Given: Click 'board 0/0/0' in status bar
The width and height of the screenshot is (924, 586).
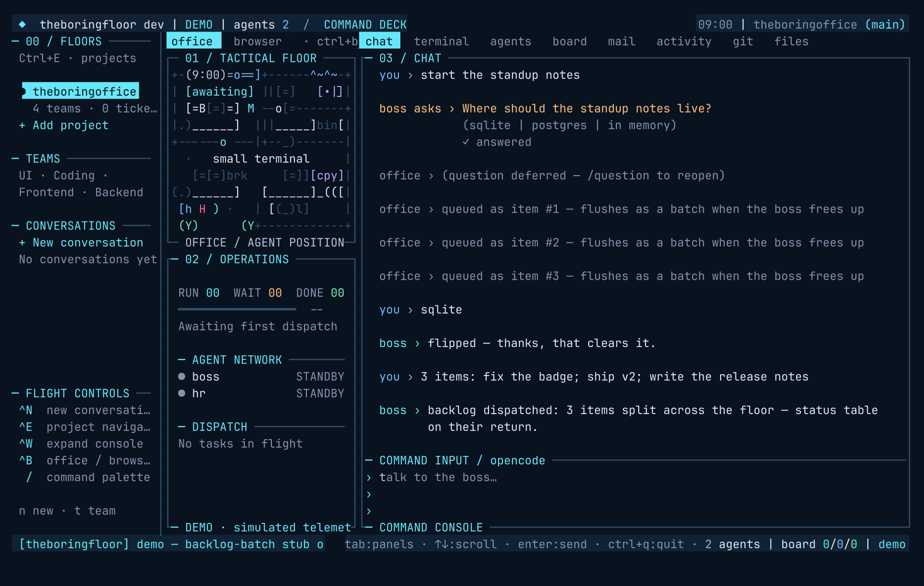Looking at the screenshot, I should [819, 545].
